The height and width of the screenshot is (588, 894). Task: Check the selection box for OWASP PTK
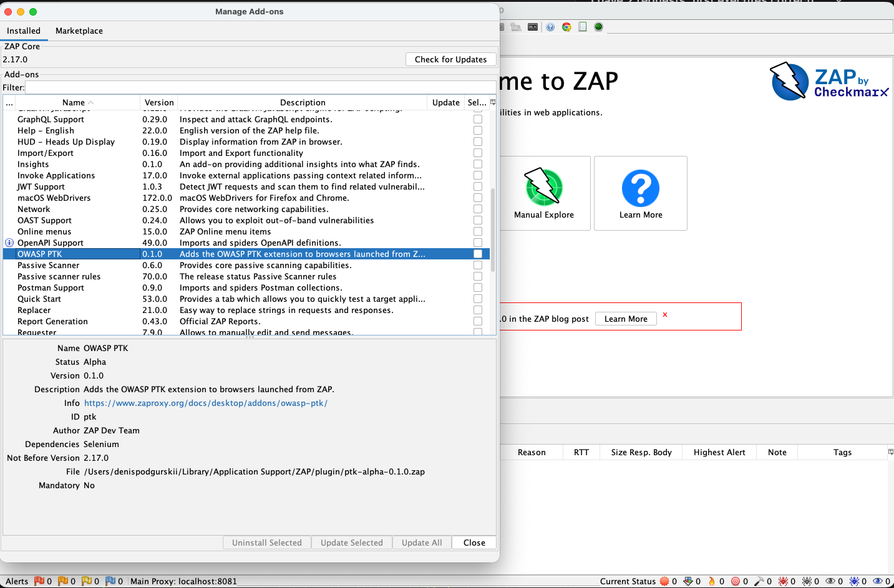point(477,254)
